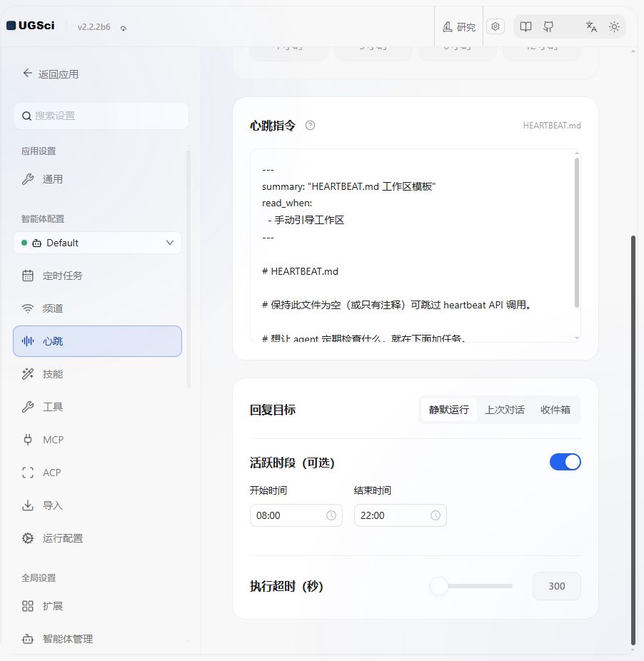Open 频道 channels settings
Screen dimensions: 644x661
(x=97, y=308)
